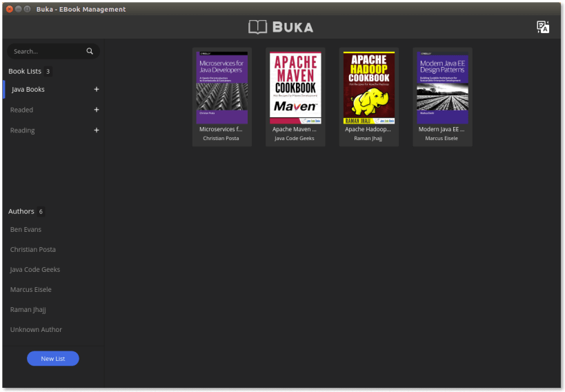Open Apache Maven Cookbook thumbnail
The width and height of the screenshot is (565, 392).
point(295,88)
